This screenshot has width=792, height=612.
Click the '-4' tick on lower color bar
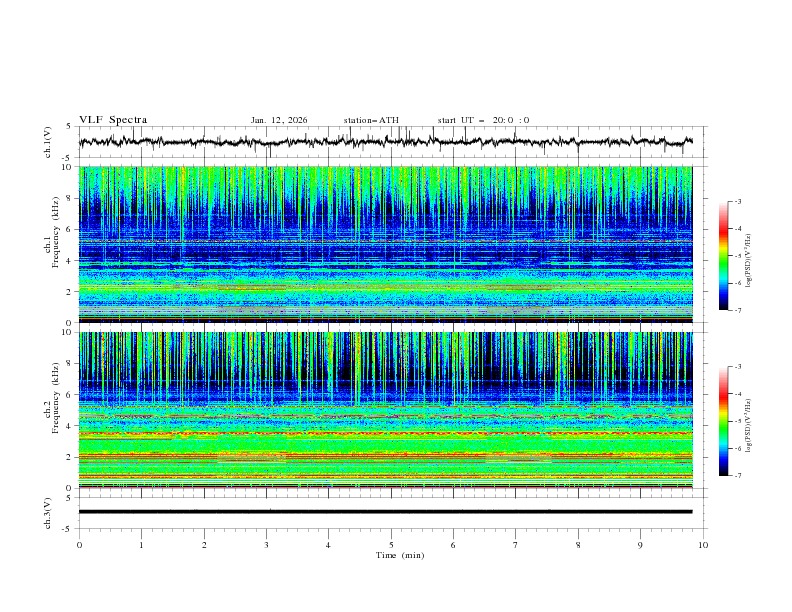click(738, 394)
